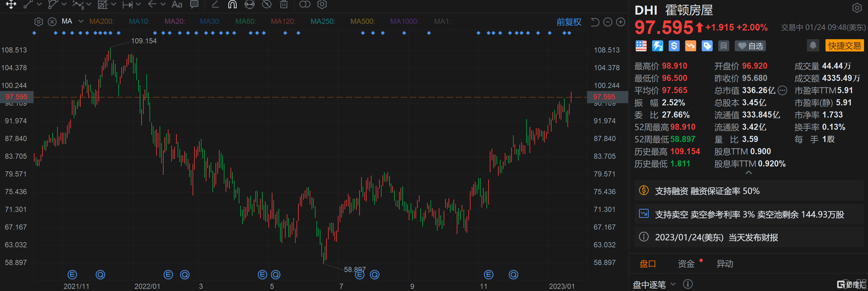Switch to the 异动 tab

[x=725, y=264]
